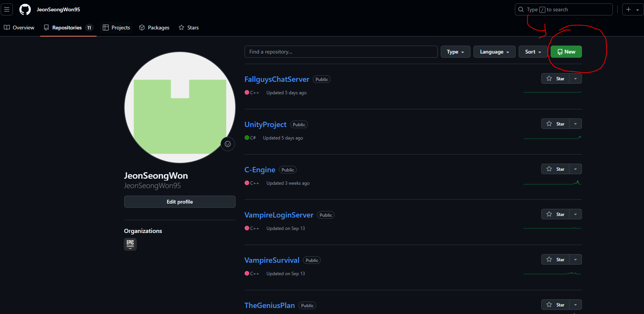Viewport: 644px width, 314px height.
Task: Expand star lists arrow for VampireLoginServer
Action: [575, 214]
